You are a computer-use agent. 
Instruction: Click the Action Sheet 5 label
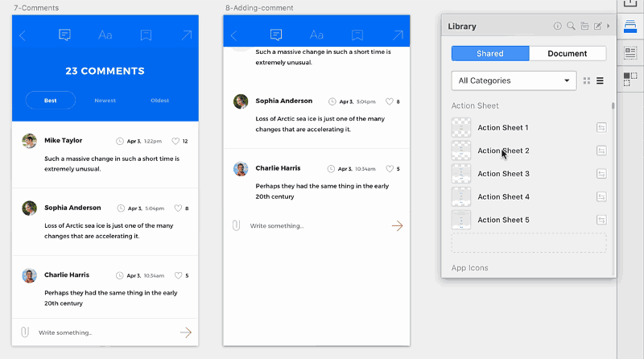(x=504, y=220)
